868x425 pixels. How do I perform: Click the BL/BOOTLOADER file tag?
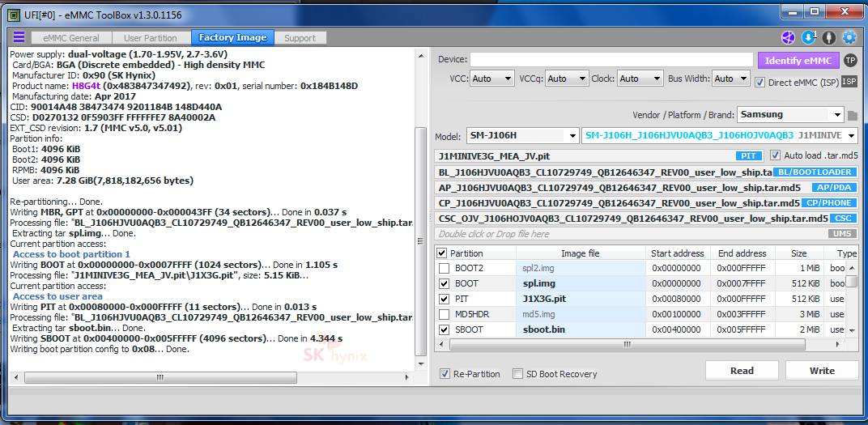pyautogui.click(x=815, y=172)
